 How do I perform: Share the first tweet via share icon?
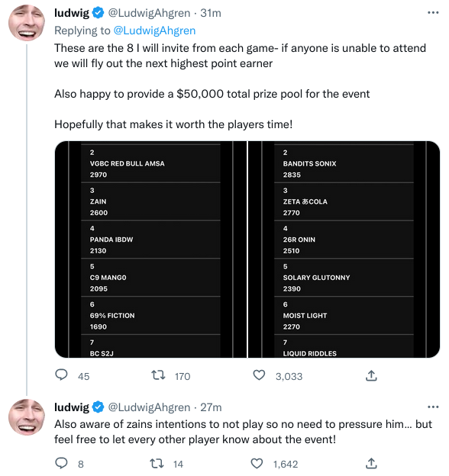tap(371, 375)
